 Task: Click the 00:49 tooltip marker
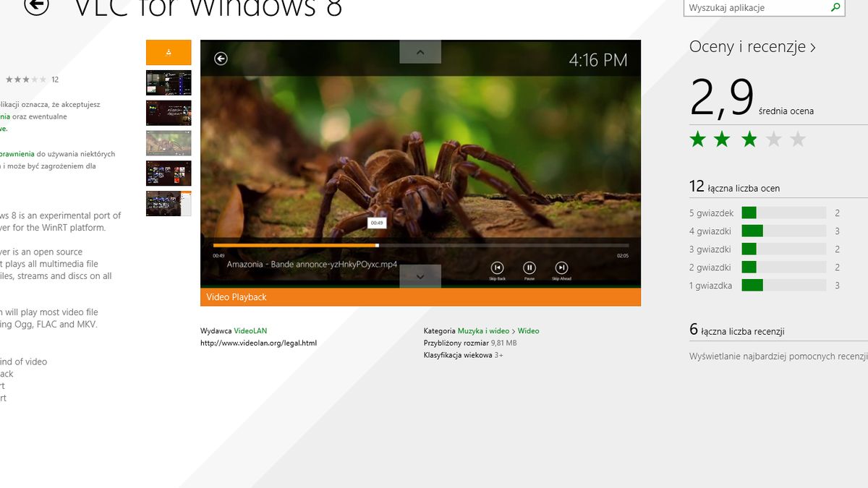click(377, 223)
